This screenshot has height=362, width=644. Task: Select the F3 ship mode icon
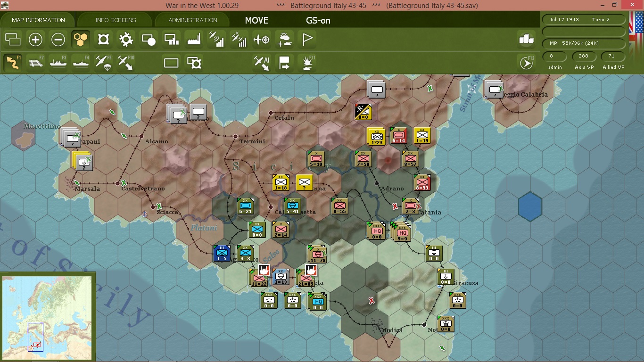[58, 63]
